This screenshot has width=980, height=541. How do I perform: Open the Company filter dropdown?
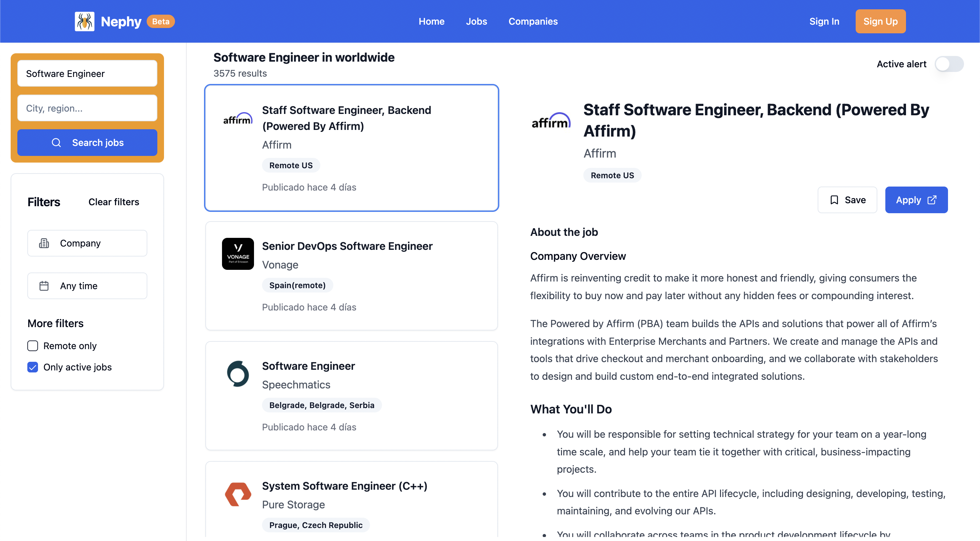(87, 243)
